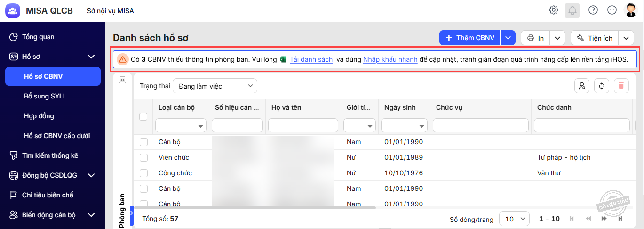Open the Thêm CBNV dropdown arrow
Viewport: 644px width, 229px height.
pos(508,38)
